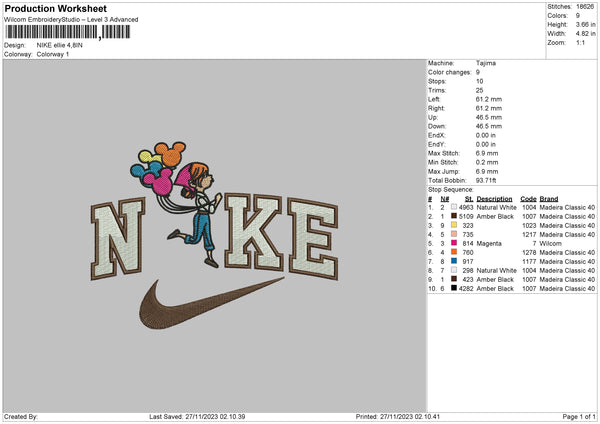This screenshot has height=424, width=600.
Task: Click the 'Created By:' label
Action: point(21,416)
